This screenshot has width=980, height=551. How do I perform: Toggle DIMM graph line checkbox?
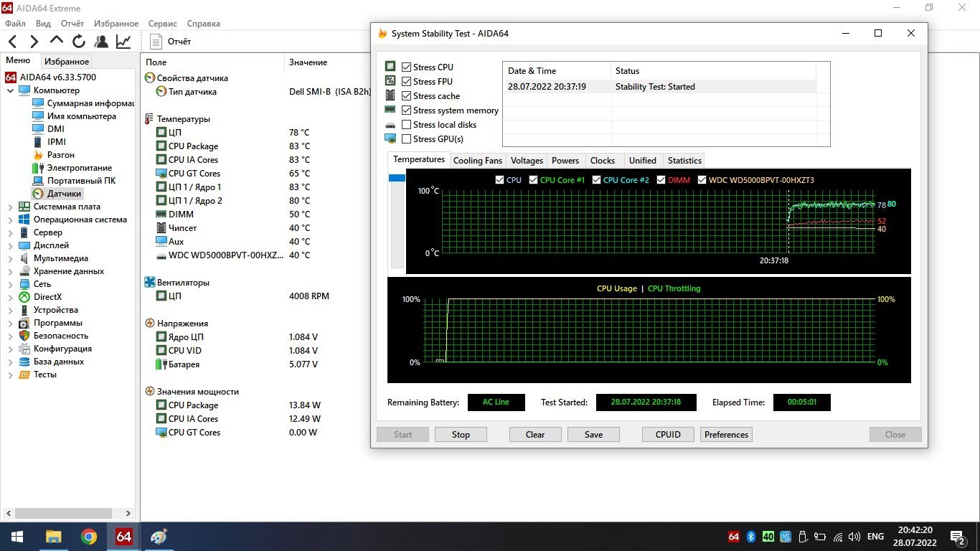[x=661, y=180]
